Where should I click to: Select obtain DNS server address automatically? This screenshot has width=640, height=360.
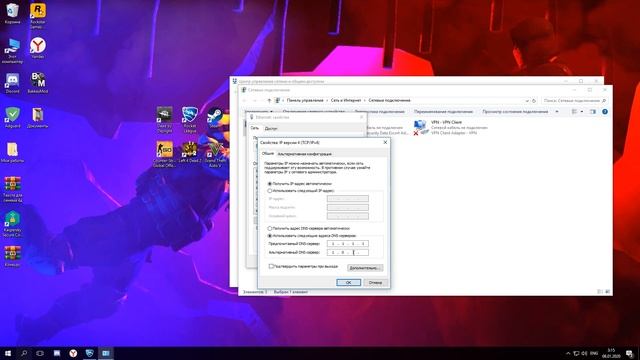pyautogui.click(x=270, y=229)
